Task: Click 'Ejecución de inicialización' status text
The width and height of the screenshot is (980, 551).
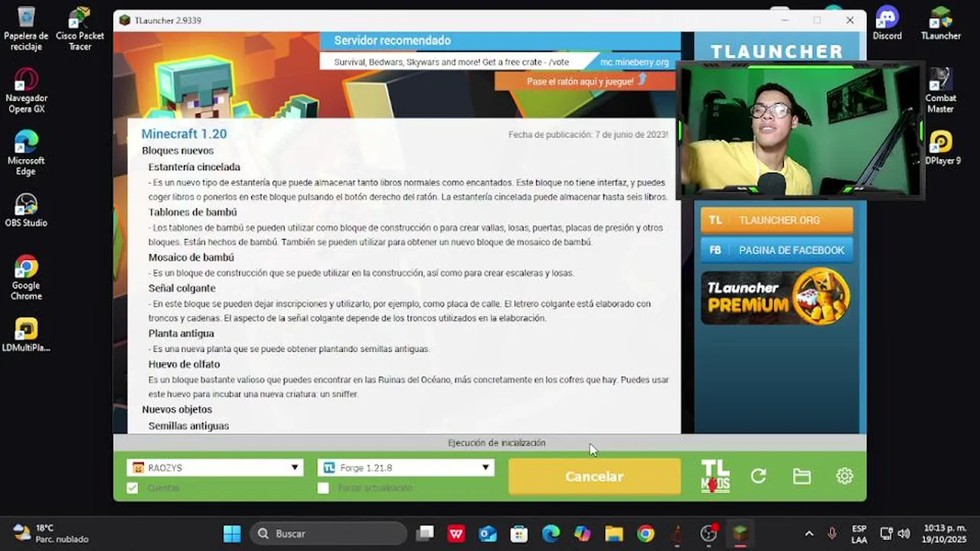Action: pos(497,443)
